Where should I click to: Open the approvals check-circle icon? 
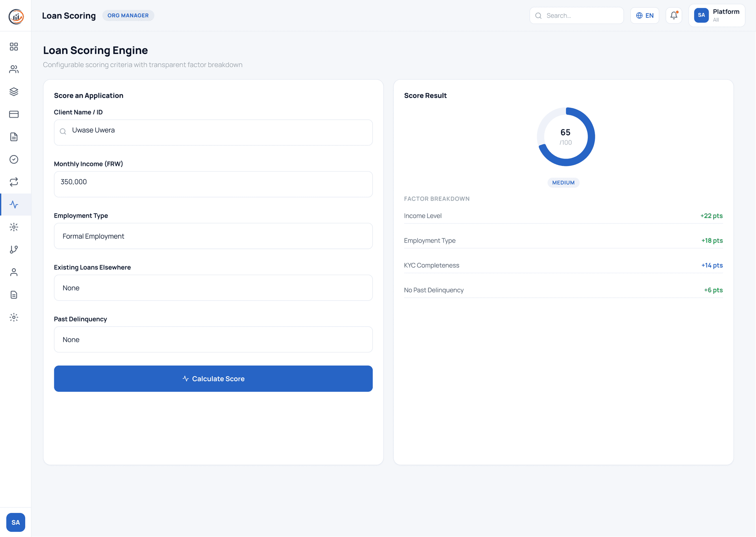click(14, 159)
